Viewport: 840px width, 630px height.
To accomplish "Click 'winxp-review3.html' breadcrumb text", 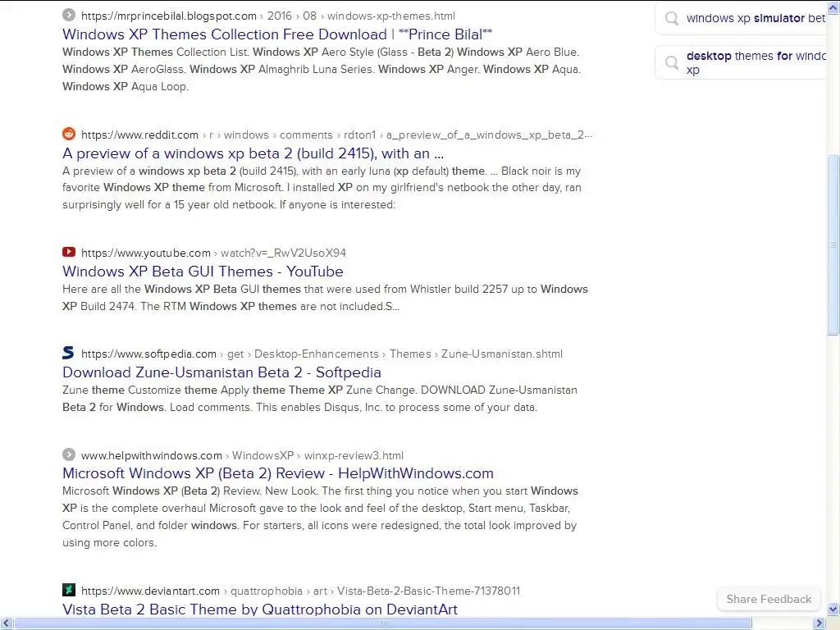I will coord(354,456).
